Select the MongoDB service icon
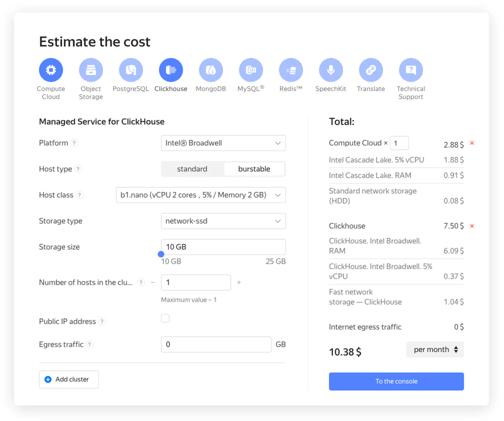The width and height of the screenshot is (504, 421). pyautogui.click(x=211, y=70)
